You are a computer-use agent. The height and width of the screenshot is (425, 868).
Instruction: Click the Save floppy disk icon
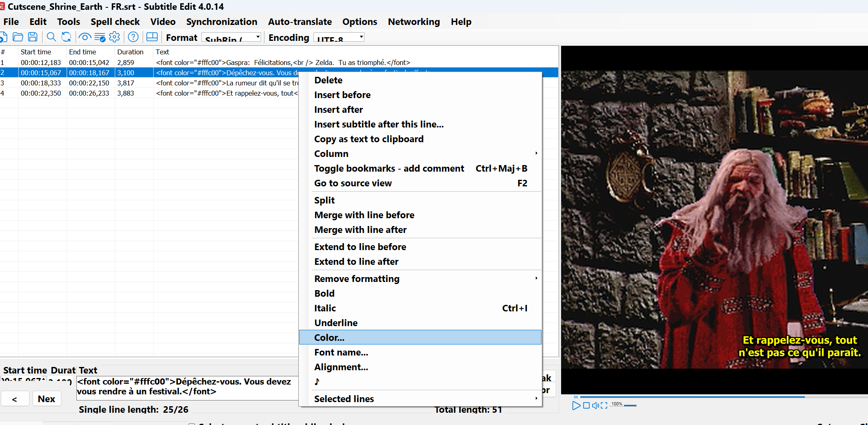click(x=33, y=37)
